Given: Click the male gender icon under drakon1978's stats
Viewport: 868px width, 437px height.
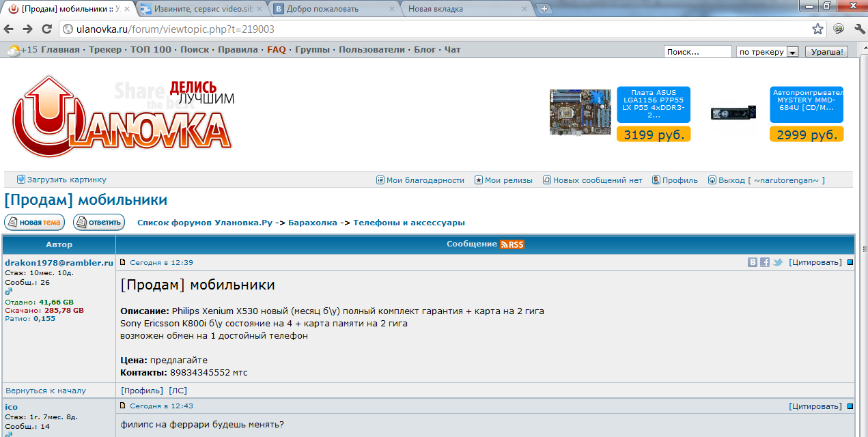Looking at the screenshot, I should [x=8, y=292].
